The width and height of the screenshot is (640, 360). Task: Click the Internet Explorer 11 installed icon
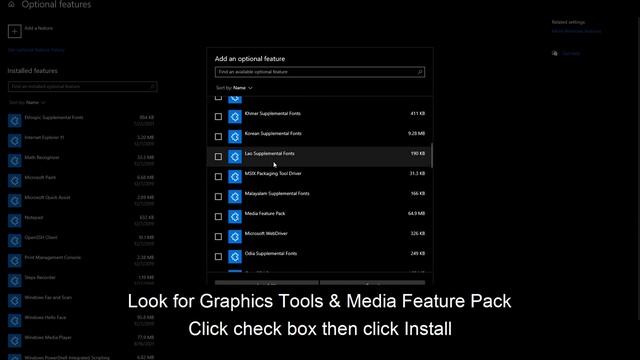point(15,140)
